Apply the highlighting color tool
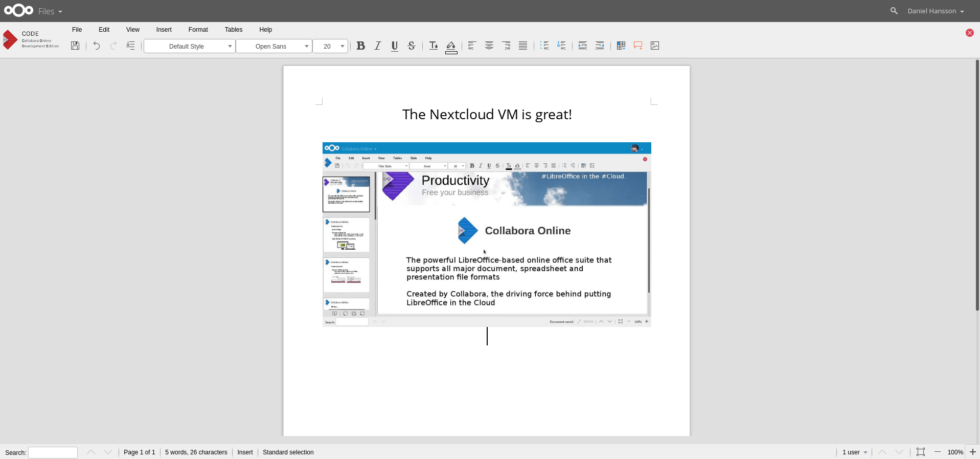980x459 pixels. pos(451,47)
